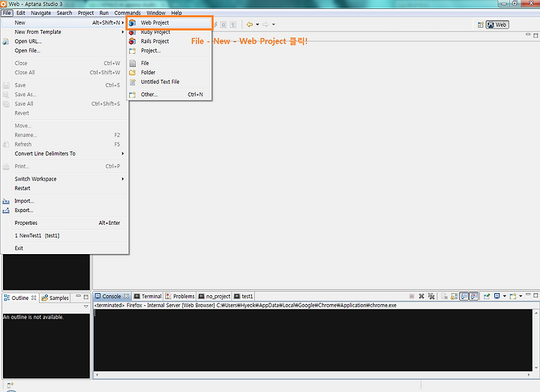Open the New menu item
The height and width of the screenshot is (392, 540).
pos(65,22)
